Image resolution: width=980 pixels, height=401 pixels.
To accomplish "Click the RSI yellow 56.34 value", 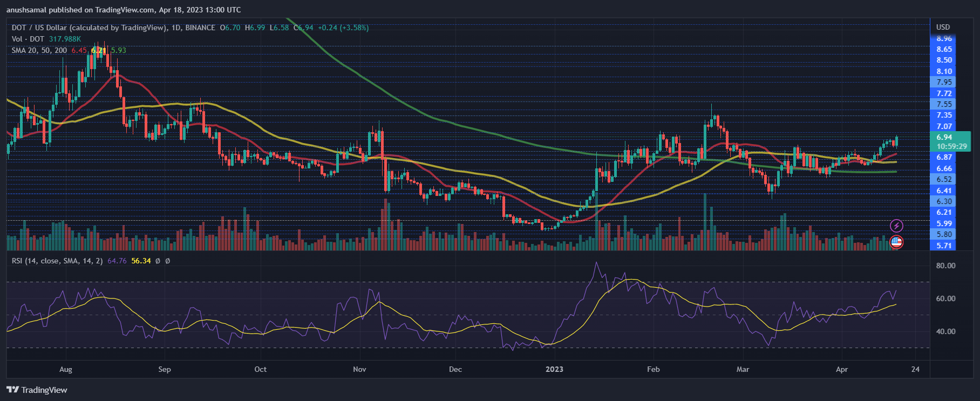I will click(x=141, y=261).
